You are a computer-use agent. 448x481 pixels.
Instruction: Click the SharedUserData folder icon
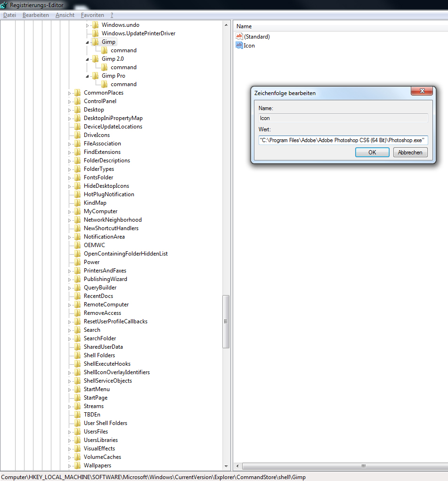[x=78, y=347]
